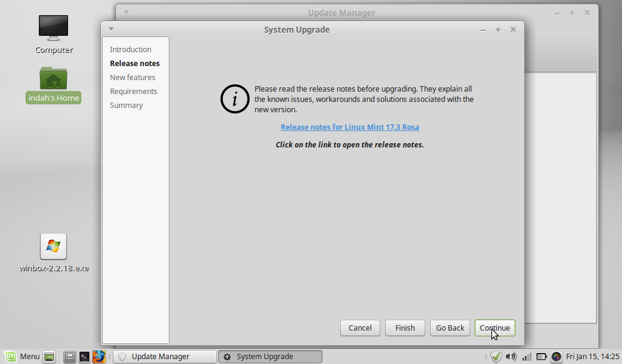
Task: Click the round camera-like tray icon
Action: (556, 357)
